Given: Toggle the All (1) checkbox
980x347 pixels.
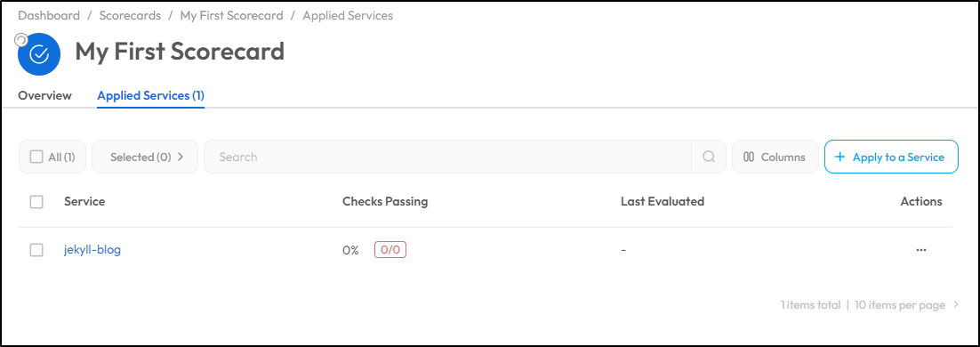Looking at the screenshot, I should click(36, 157).
